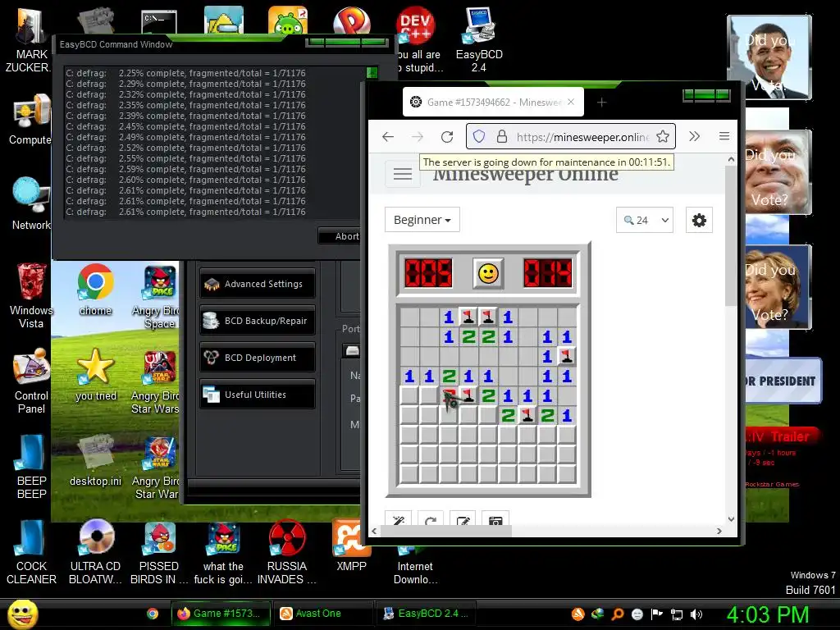Switch to EasyBCD 2.4 taskbar item
Screen dimensions: 840x630
(427, 614)
